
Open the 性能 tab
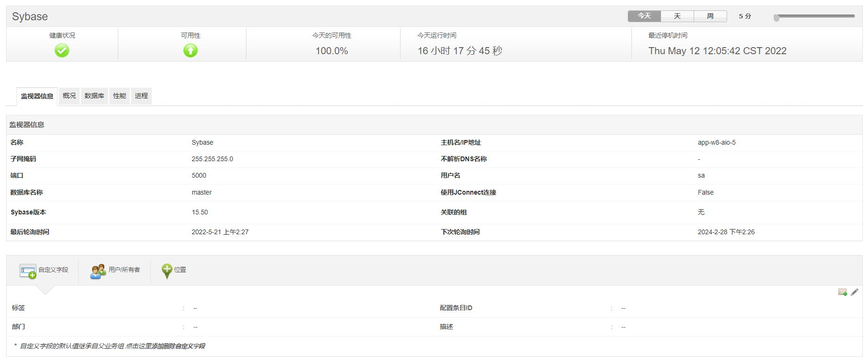coord(119,96)
